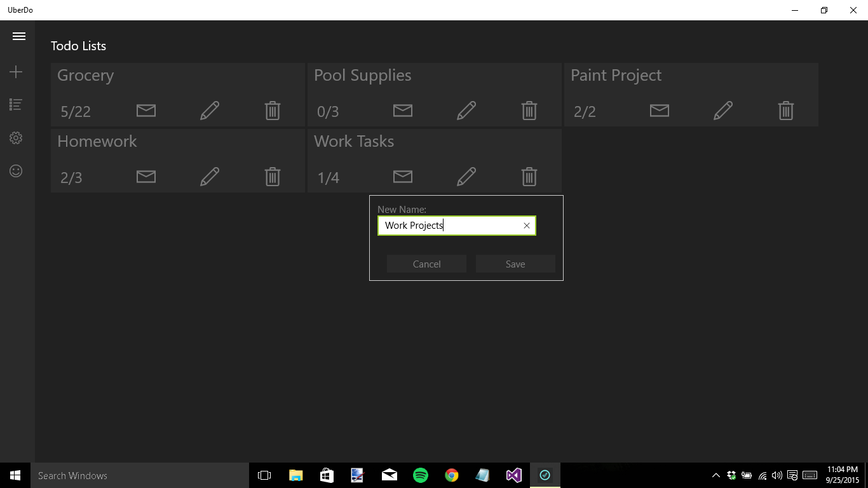Open File Explorer from taskbar

point(296,475)
